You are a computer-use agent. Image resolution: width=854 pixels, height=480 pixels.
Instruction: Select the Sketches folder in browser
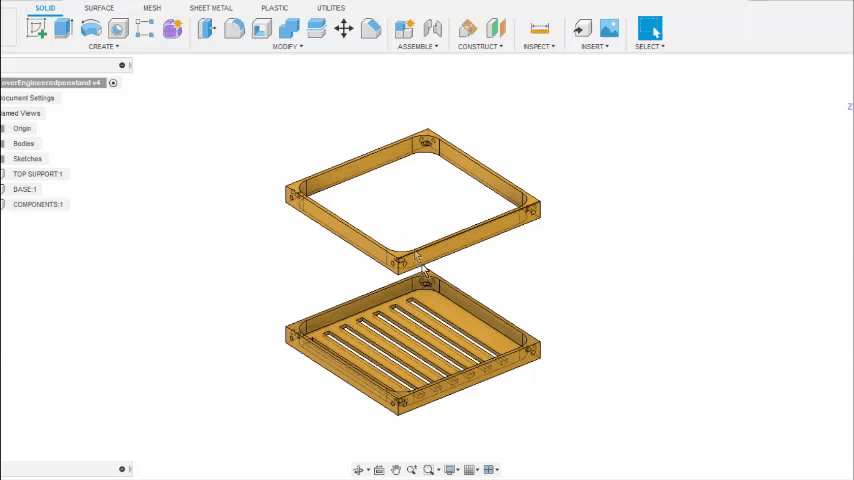click(x=27, y=159)
